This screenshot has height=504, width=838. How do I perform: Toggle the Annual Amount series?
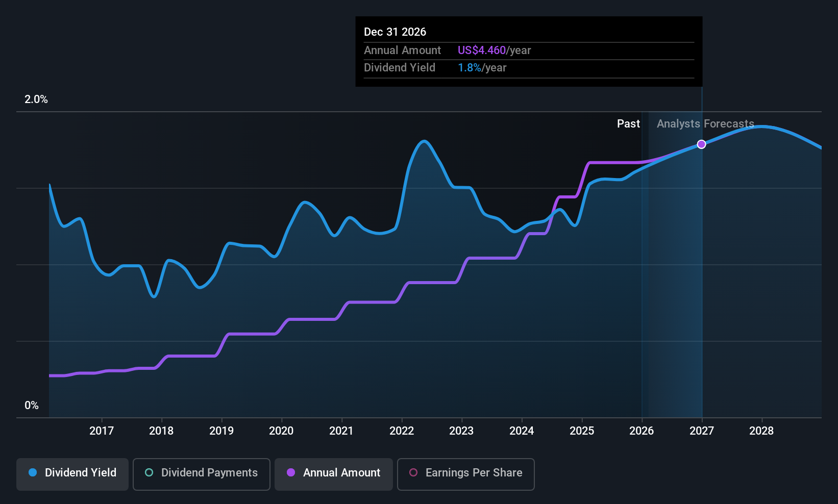click(x=334, y=474)
